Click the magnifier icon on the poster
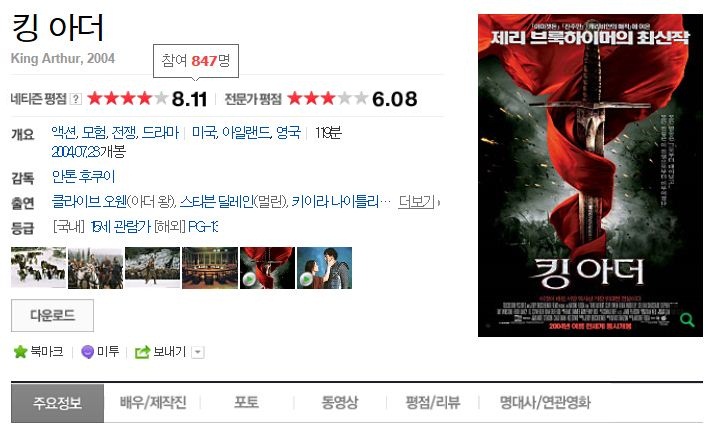The height and width of the screenshot is (430, 711). (687, 320)
